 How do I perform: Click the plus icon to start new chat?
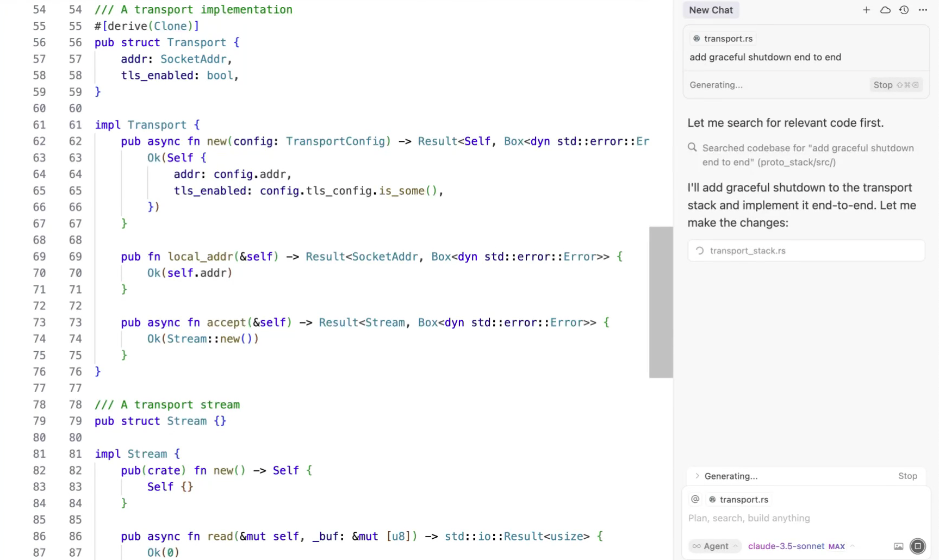coord(866,10)
